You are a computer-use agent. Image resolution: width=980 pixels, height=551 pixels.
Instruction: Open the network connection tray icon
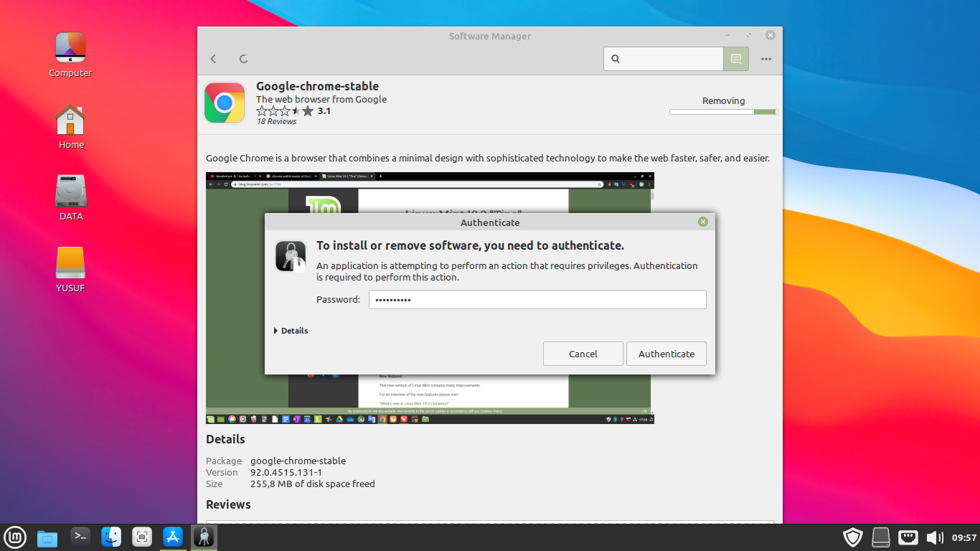[908, 537]
